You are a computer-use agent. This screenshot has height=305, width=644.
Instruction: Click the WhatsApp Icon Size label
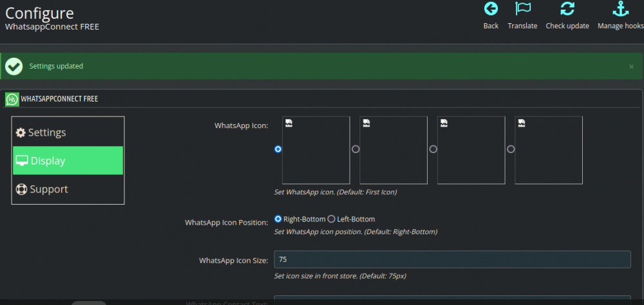click(234, 260)
